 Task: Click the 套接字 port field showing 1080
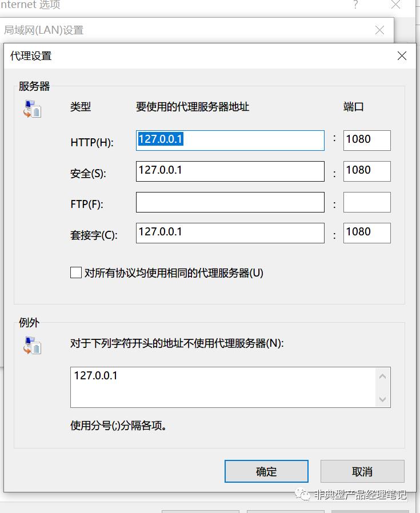(366, 233)
